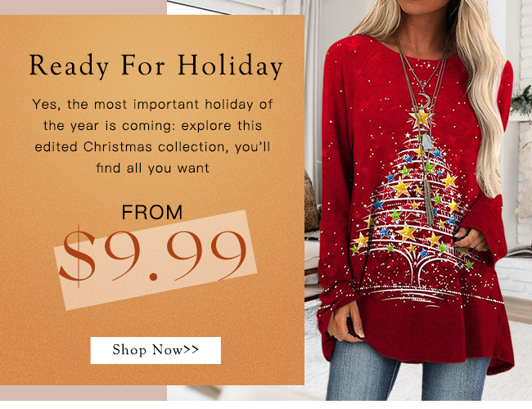This screenshot has width=532, height=409.
Task: Click the green garland on the mantel
Action: [521, 101]
